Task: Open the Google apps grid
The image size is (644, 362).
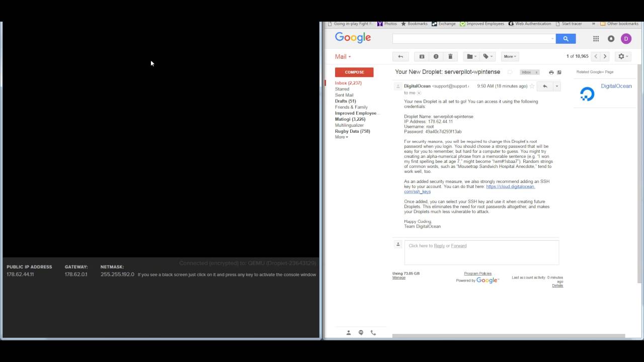Action: coord(596,39)
